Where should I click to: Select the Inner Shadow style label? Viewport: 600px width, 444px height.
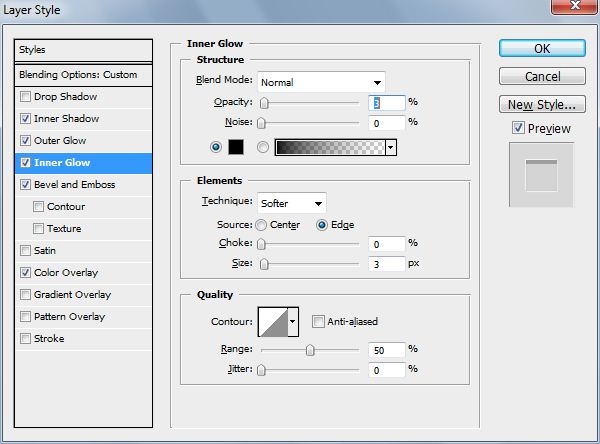[x=67, y=119]
